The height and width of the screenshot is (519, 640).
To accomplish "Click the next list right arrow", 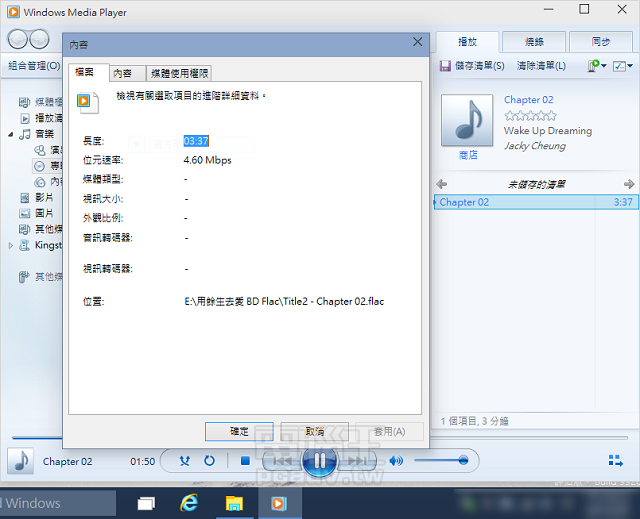I will 629,184.
